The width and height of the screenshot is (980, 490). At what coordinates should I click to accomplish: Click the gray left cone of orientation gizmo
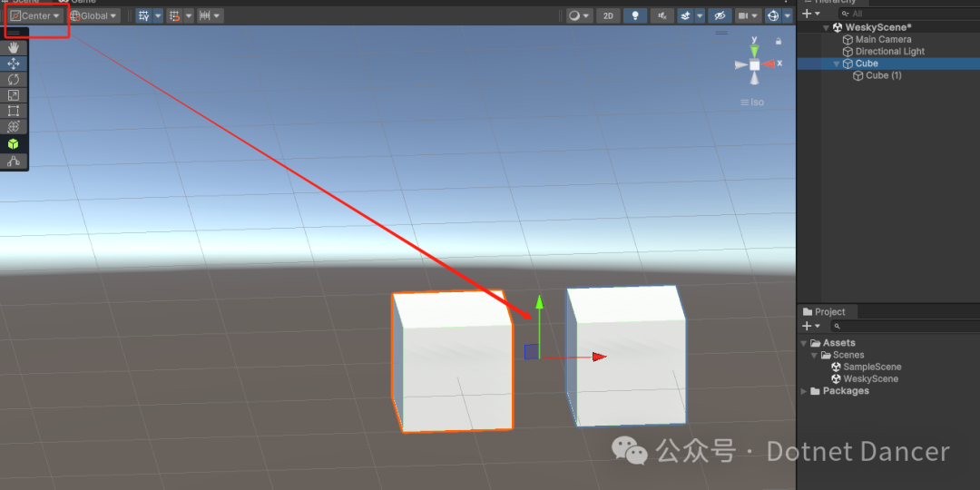[x=741, y=65]
